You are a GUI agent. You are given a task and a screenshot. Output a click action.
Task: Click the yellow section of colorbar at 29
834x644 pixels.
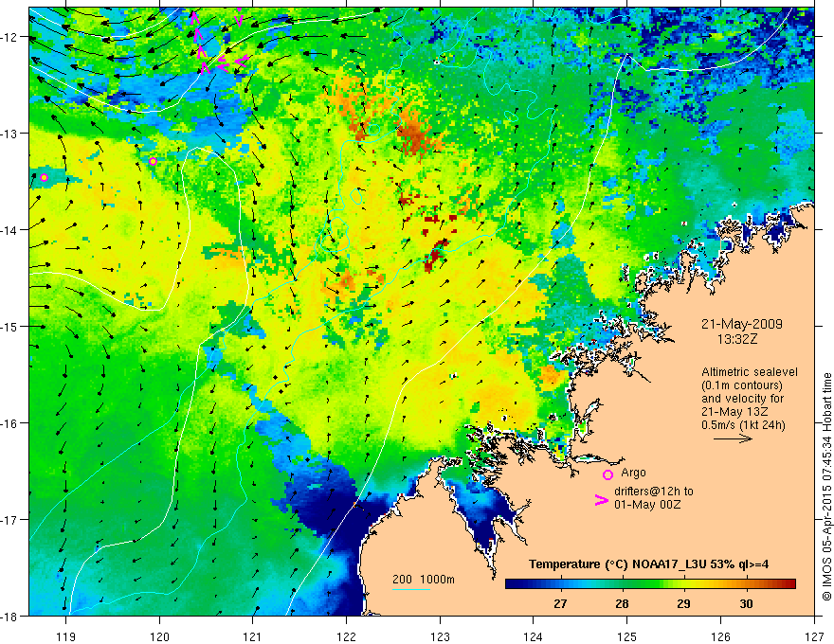point(684,583)
